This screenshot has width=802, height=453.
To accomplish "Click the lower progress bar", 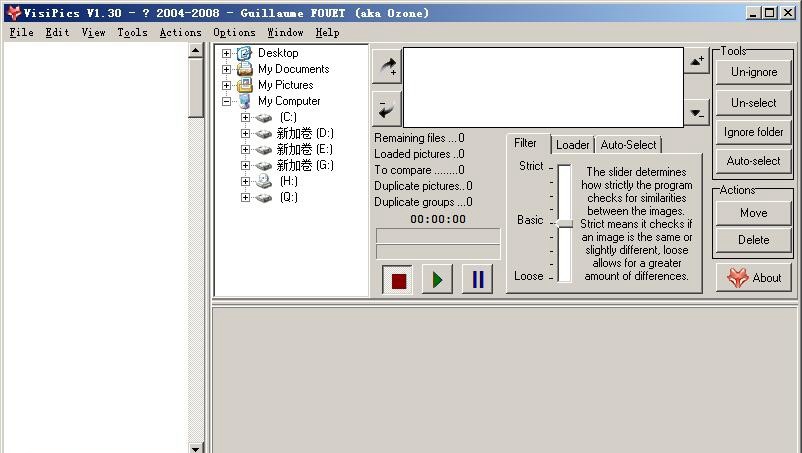I will point(438,252).
